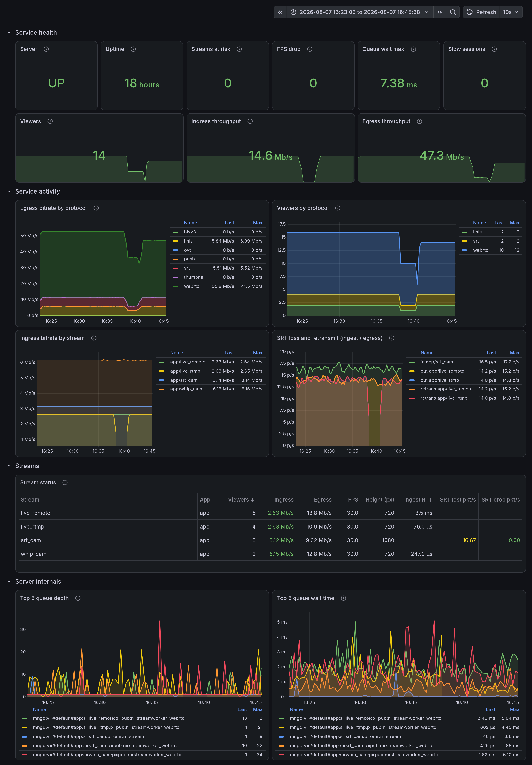Shift time range forward with double-right arrows
This screenshot has width=532, height=765.
click(x=439, y=12)
